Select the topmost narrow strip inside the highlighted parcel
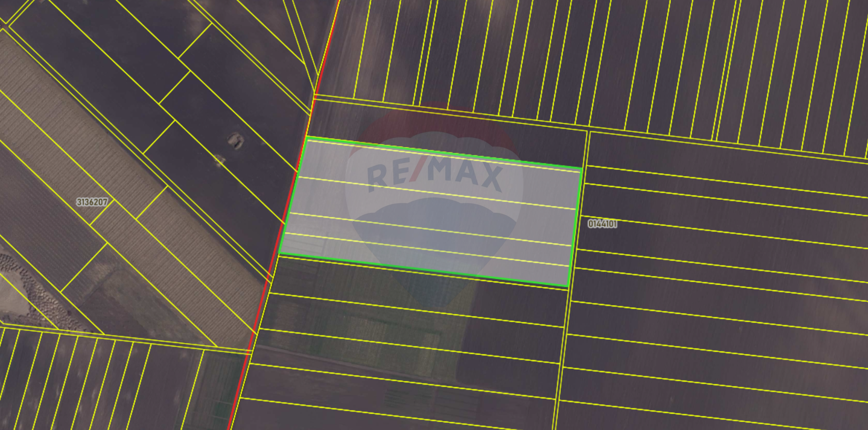This screenshot has width=868, height=430. click(442, 154)
